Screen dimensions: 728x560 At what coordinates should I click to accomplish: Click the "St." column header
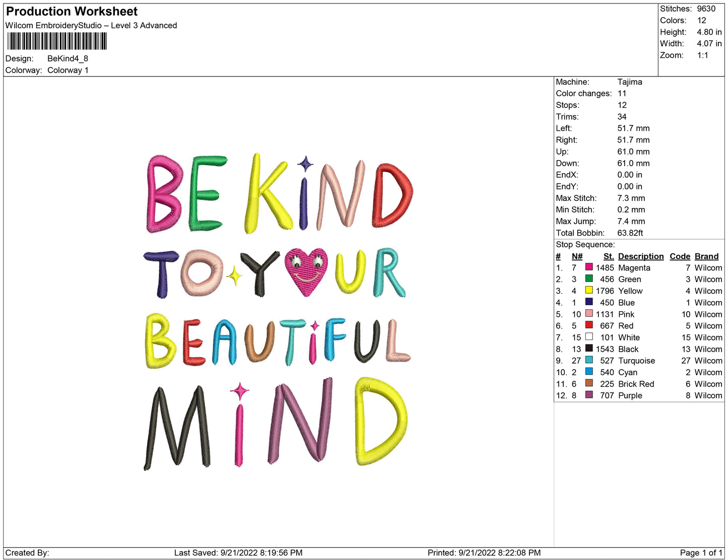click(x=609, y=256)
